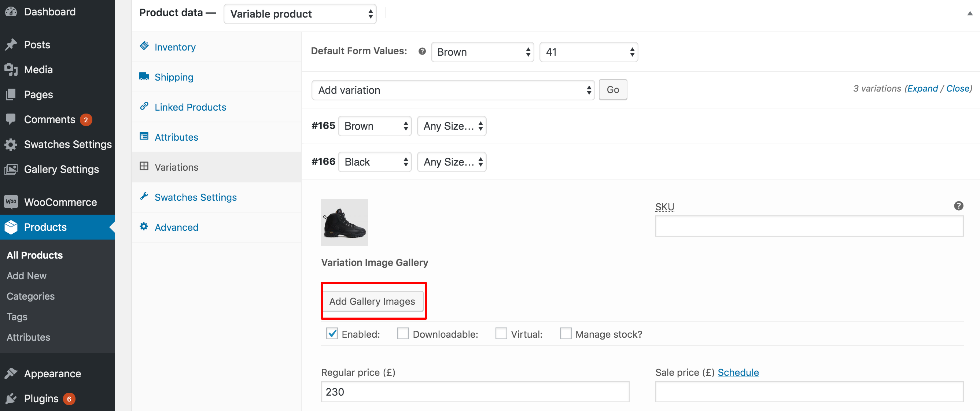Image resolution: width=980 pixels, height=411 pixels.
Task: Click the Media library icon
Action: point(11,70)
